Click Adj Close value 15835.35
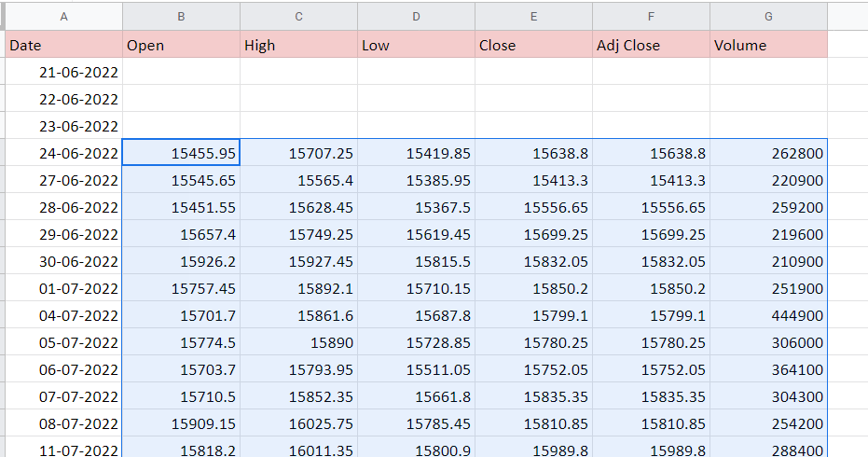Viewport: 868px width, 457px height. 651,396
